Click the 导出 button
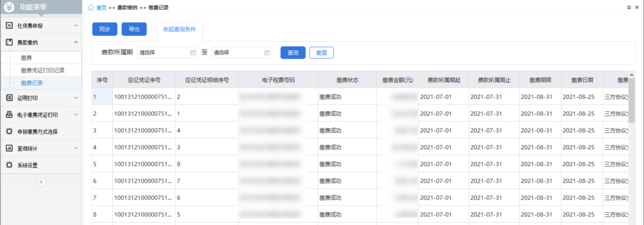Image resolution: width=644 pixels, height=225 pixels. (134, 30)
